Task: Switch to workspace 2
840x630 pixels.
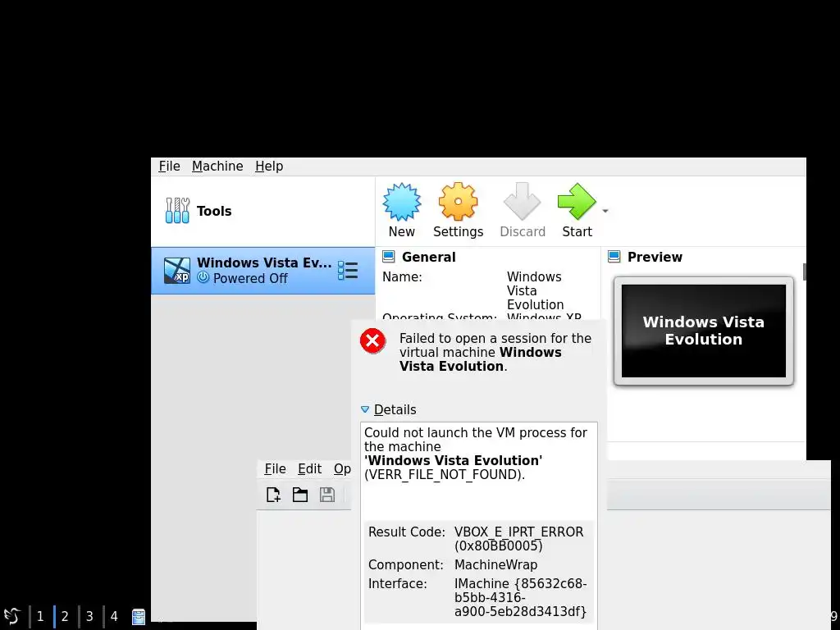Action: [x=65, y=616]
